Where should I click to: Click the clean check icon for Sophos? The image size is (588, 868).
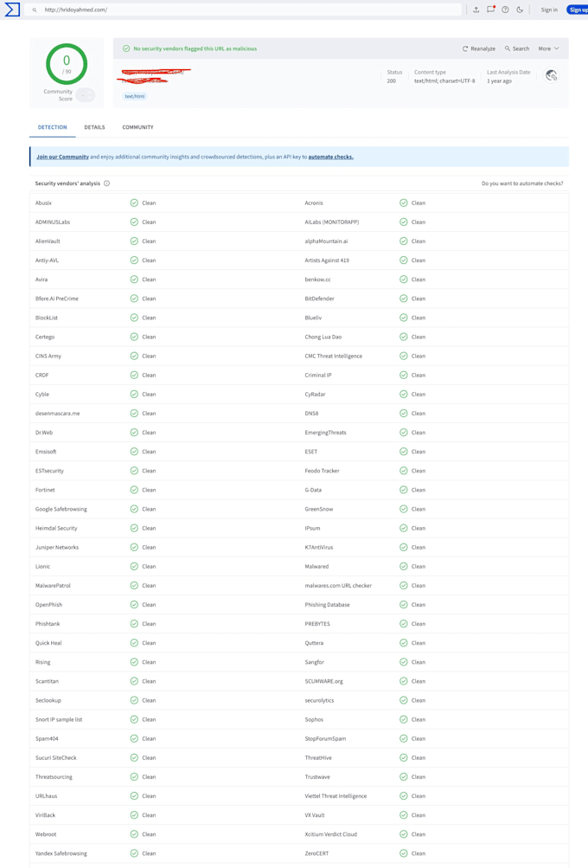click(x=403, y=720)
